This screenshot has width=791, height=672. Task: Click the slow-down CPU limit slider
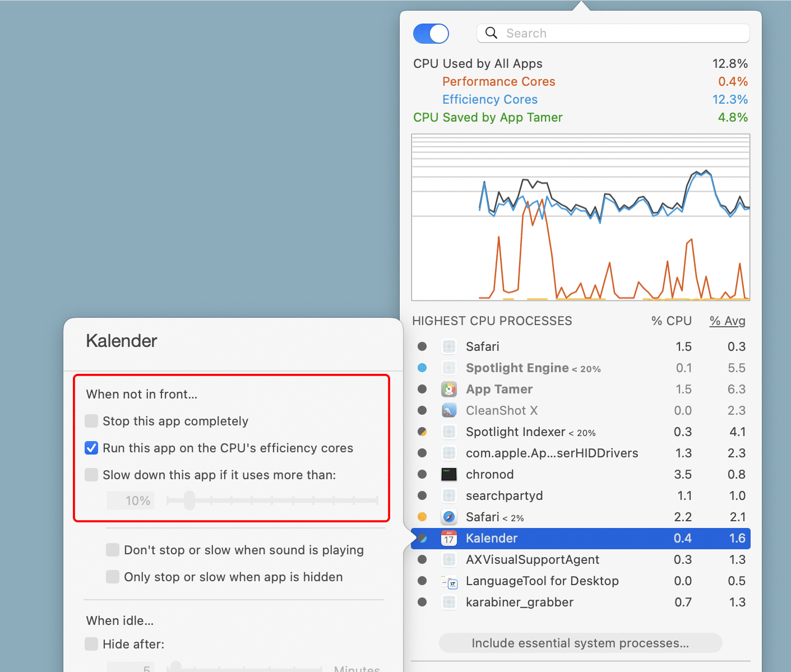click(272, 500)
